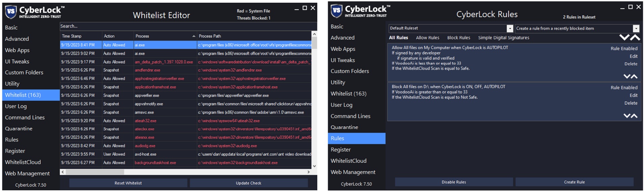Minimize the CyberLock Rules window

coord(622,8)
